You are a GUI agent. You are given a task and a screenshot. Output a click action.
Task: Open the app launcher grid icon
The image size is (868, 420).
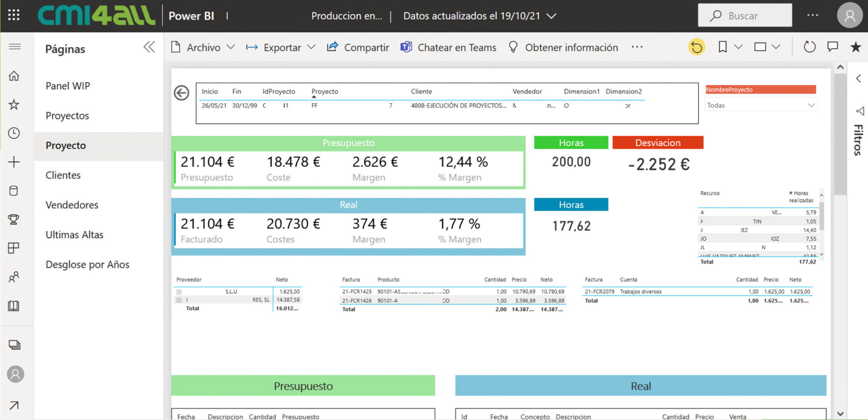click(x=14, y=15)
